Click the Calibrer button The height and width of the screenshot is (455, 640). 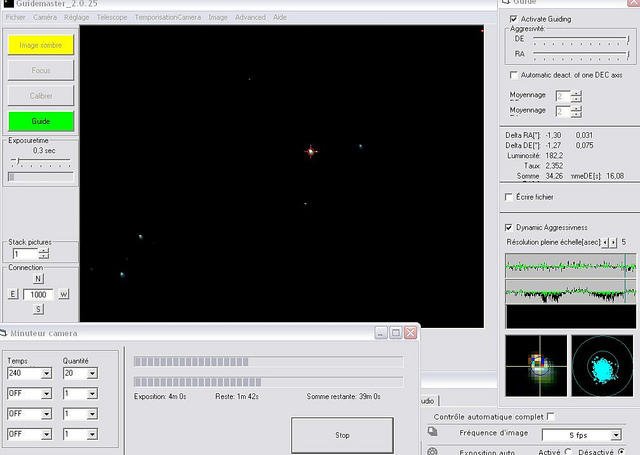click(41, 96)
